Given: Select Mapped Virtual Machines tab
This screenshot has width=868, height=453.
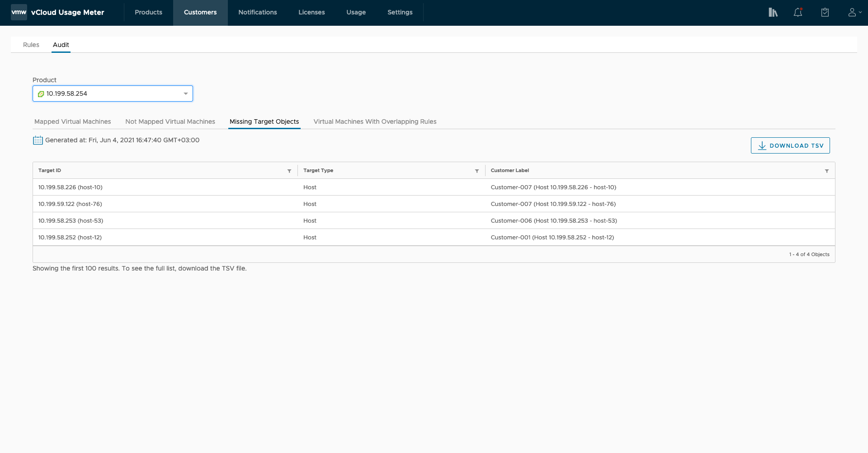Looking at the screenshot, I should (72, 121).
